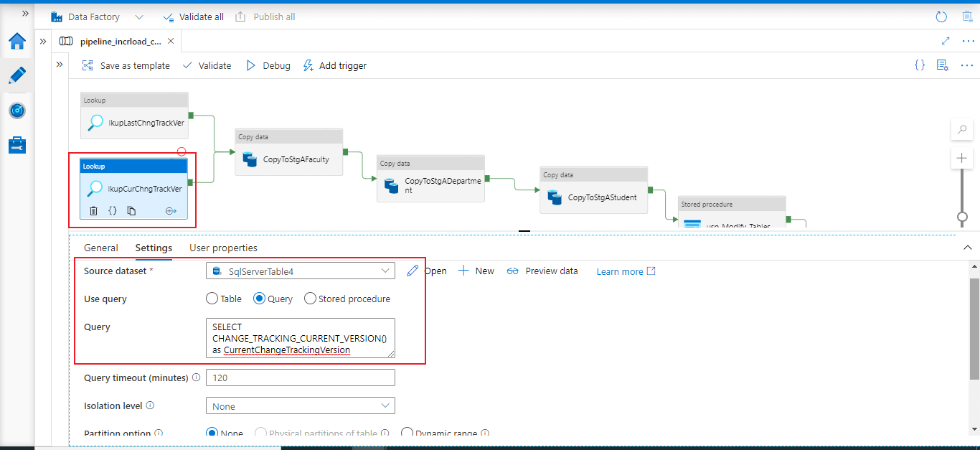Switch to the General tab
980x450 pixels.
coord(101,248)
